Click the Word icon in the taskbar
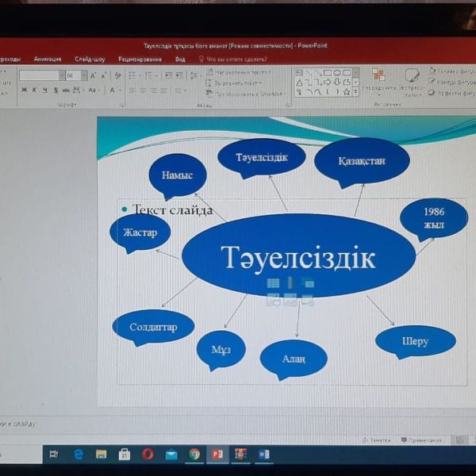476x476 pixels. click(x=264, y=455)
